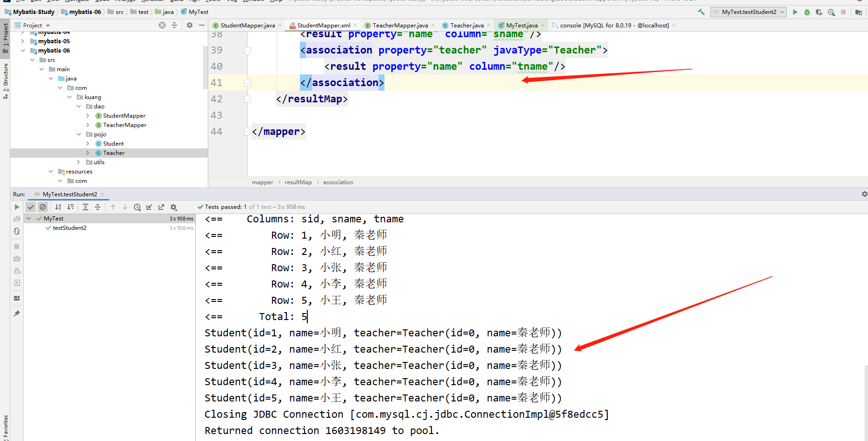The width and height of the screenshot is (868, 441).
Task: Open MySQL console tab
Action: coord(614,26)
